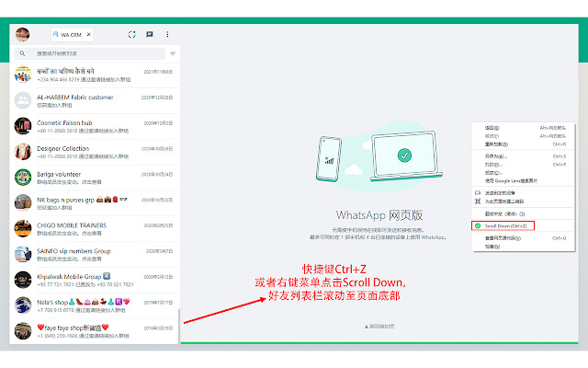Open the three-dot menu in chat header

tap(167, 35)
